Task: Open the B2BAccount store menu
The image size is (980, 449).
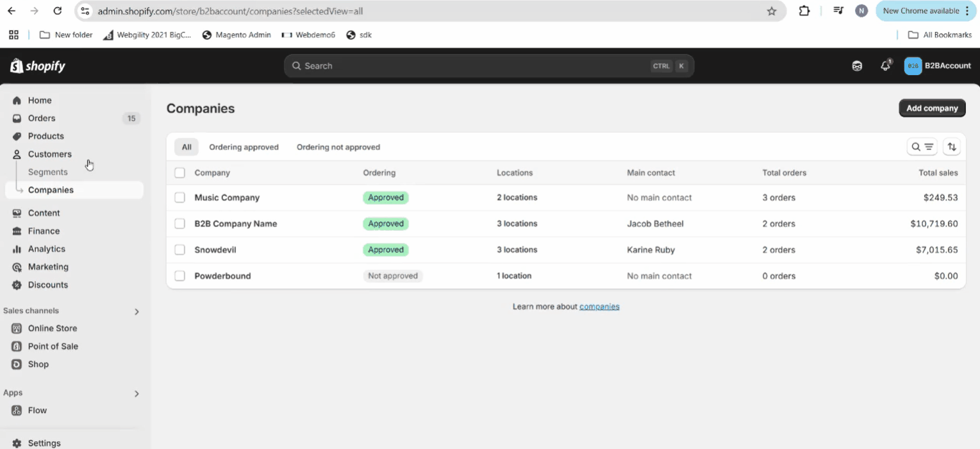Action: 937,66
